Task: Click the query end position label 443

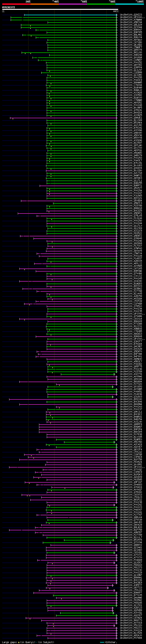Action: tap(115, 11)
